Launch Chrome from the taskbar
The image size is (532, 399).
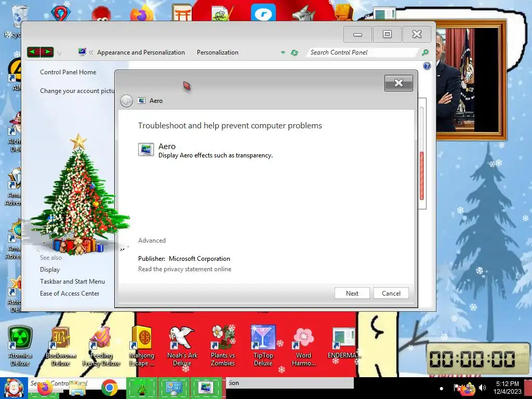click(109, 388)
